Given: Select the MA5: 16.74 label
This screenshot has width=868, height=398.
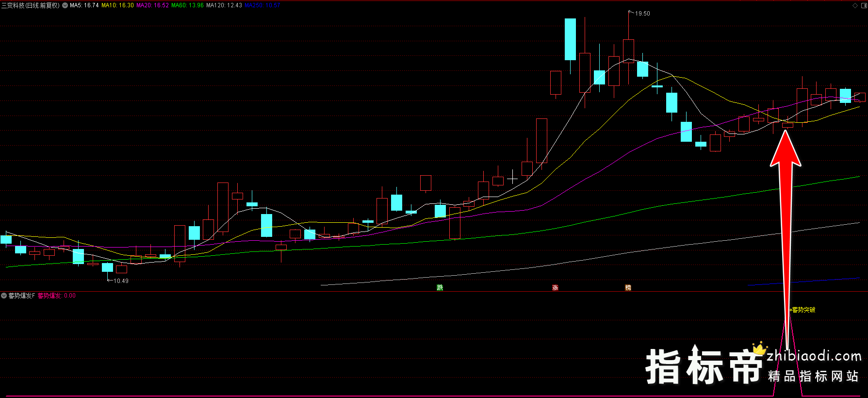Looking at the screenshot, I should [x=84, y=6].
